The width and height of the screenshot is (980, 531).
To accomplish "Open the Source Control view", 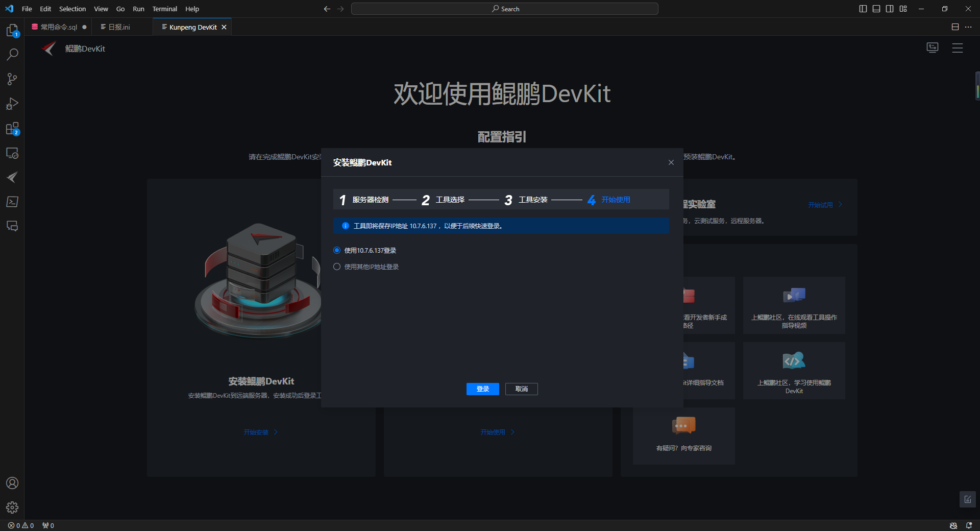I will tap(12, 79).
